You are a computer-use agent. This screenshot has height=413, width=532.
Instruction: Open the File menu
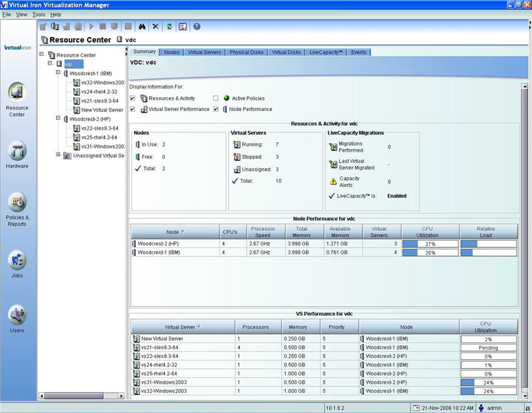(x=7, y=15)
